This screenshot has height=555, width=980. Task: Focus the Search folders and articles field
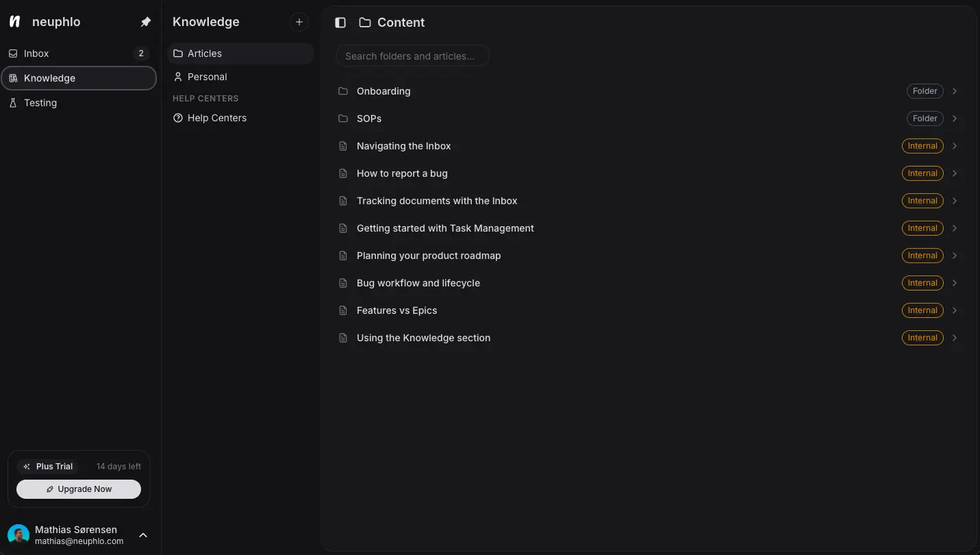point(412,56)
